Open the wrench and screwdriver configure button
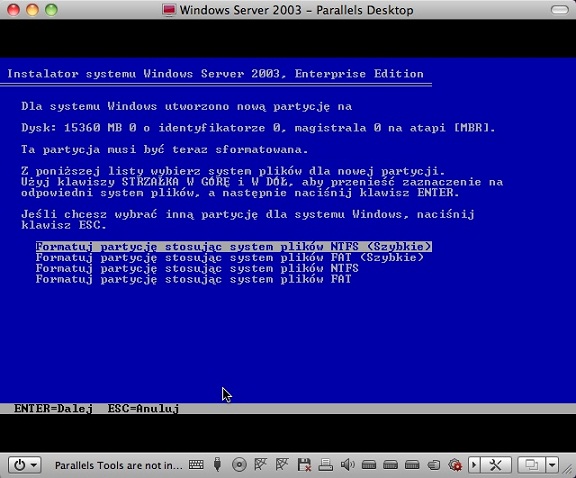The width and height of the screenshot is (576, 478). [496, 465]
